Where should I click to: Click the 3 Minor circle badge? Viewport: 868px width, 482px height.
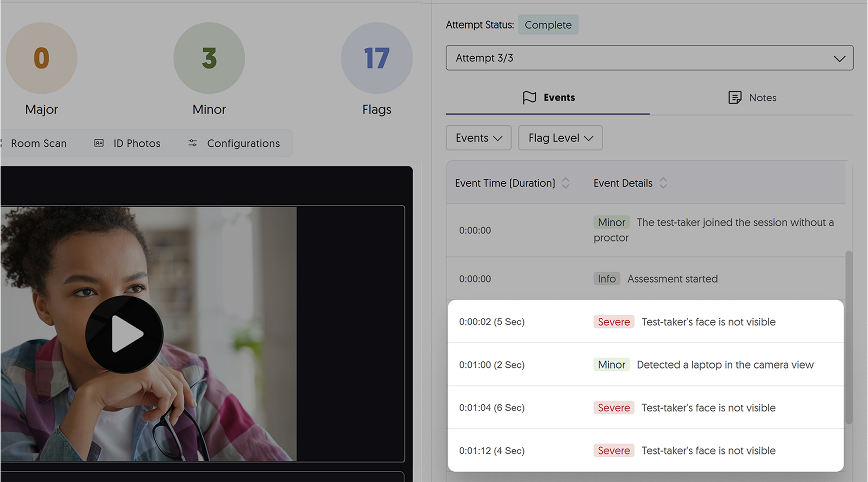pos(209,58)
